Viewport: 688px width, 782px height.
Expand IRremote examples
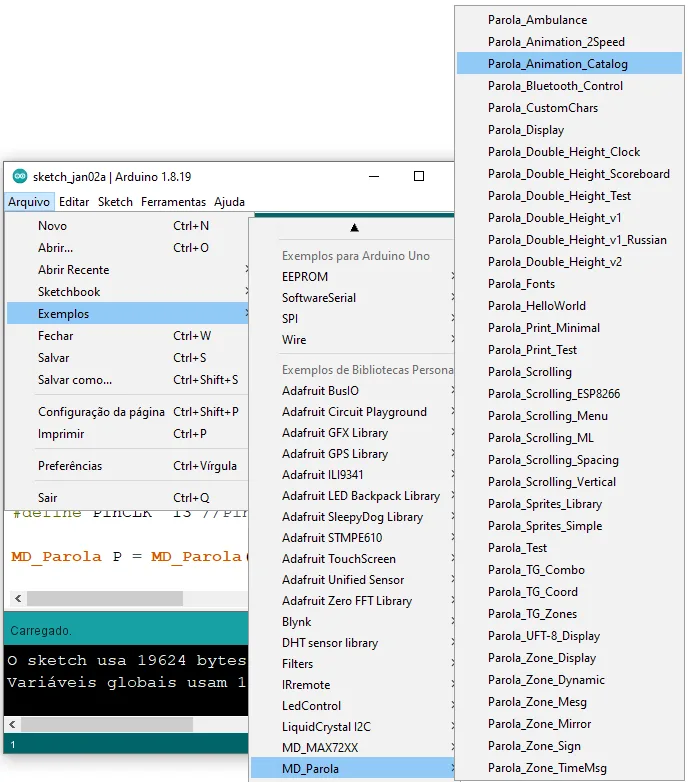pos(352,685)
